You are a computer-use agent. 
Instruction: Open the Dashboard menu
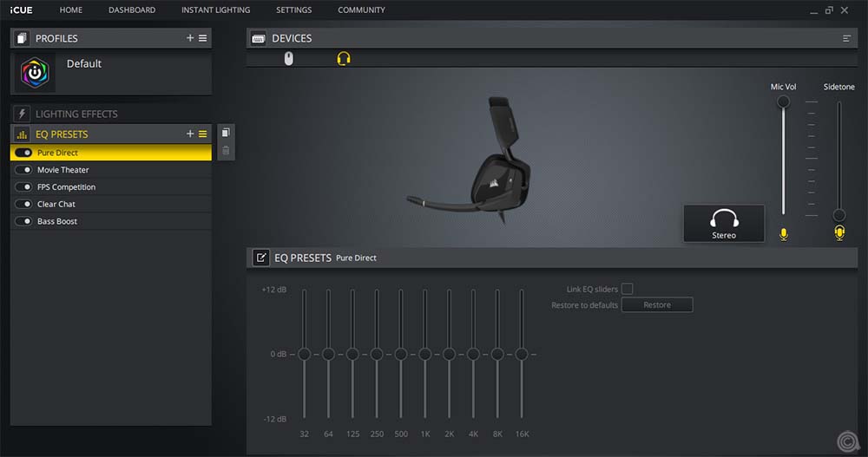click(x=132, y=10)
